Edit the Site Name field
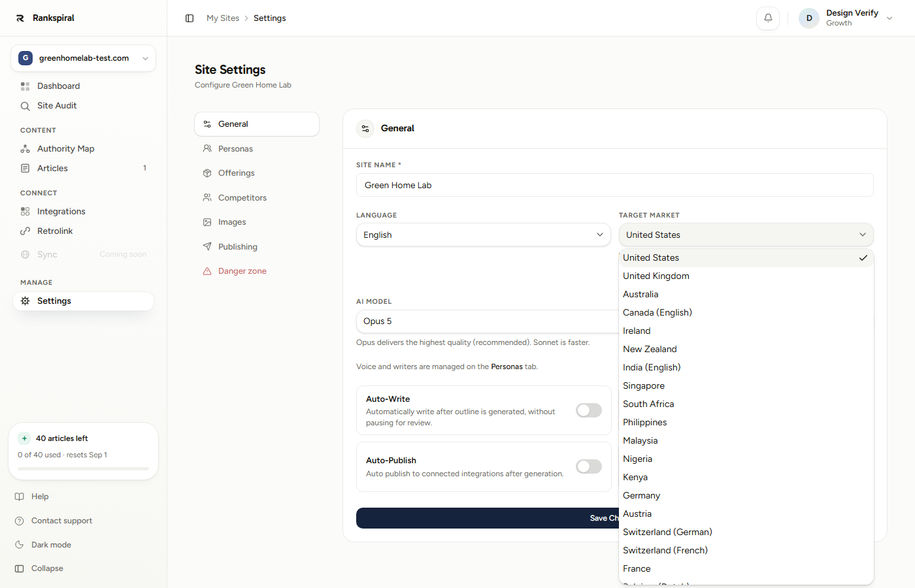The image size is (915, 588). click(615, 186)
